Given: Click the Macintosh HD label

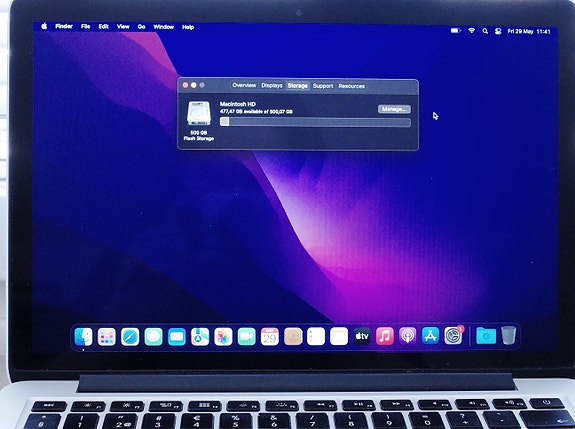Looking at the screenshot, I should (x=238, y=104).
